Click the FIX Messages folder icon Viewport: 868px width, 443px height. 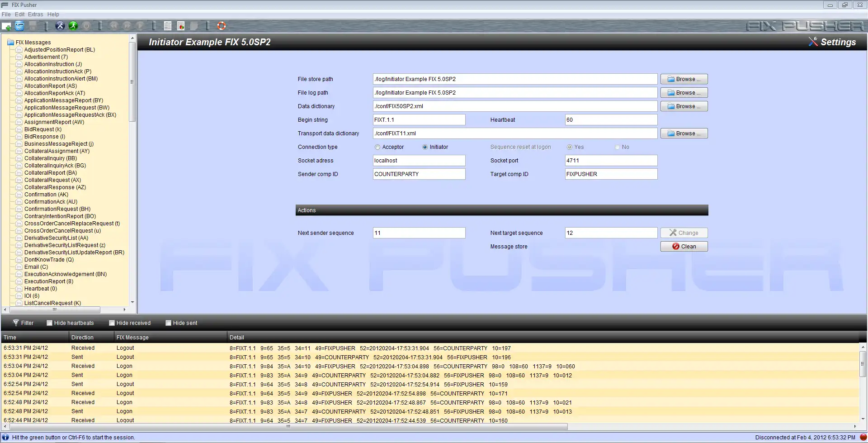10,43
